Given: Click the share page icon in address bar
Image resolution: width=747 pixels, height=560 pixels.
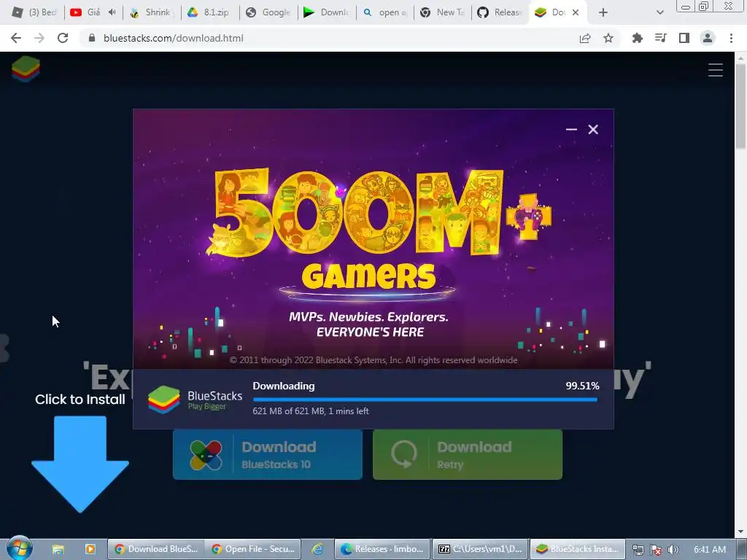Looking at the screenshot, I should (x=585, y=38).
